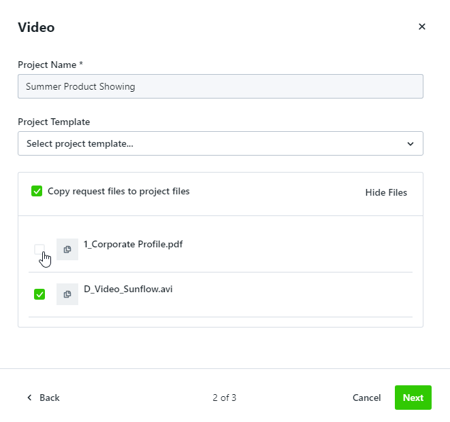Click the 2 of 3 step indicator
450x422 pixels.
coord(224,398)
